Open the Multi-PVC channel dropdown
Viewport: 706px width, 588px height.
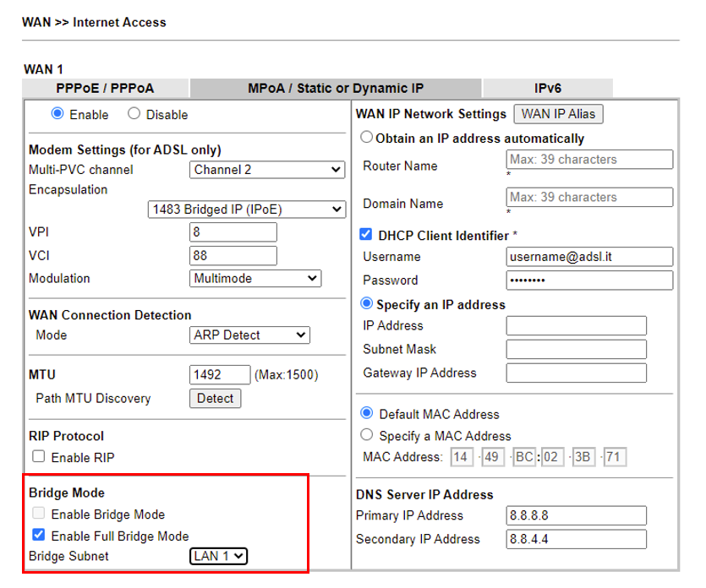(267, 170)
